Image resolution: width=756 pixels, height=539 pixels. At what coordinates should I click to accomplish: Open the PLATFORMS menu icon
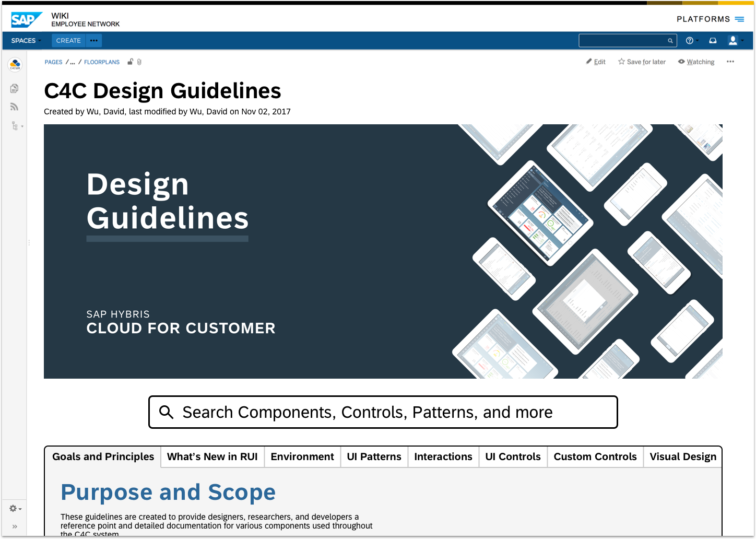(739, 19)
